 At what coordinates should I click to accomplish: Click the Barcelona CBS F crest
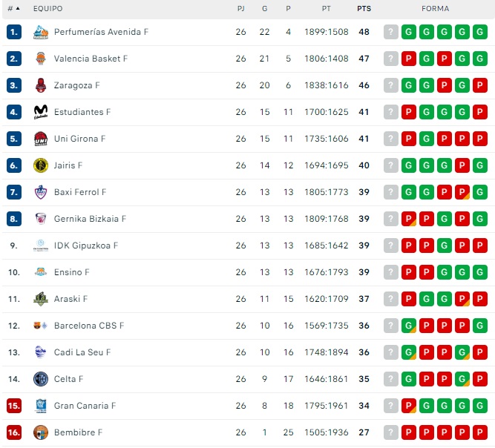coord(41,326)
